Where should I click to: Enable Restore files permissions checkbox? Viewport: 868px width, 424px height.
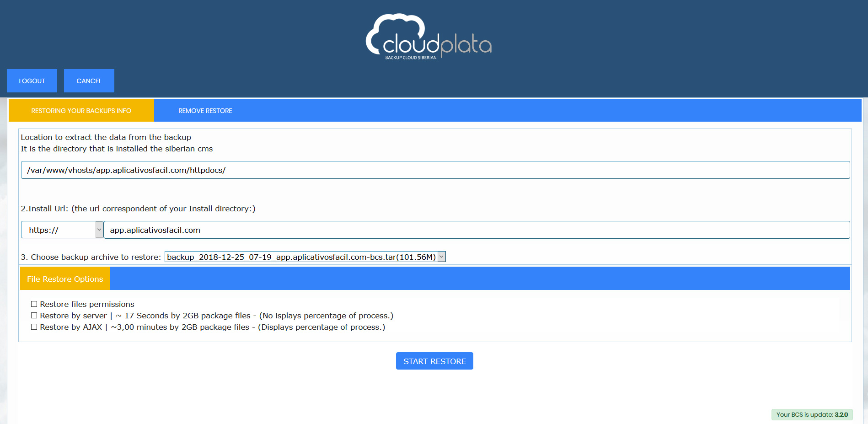pos(34,304)
